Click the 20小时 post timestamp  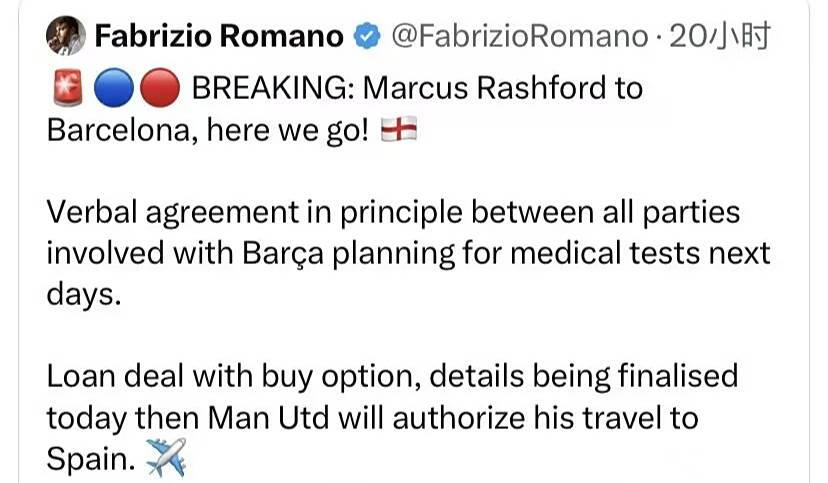point(718,38)
